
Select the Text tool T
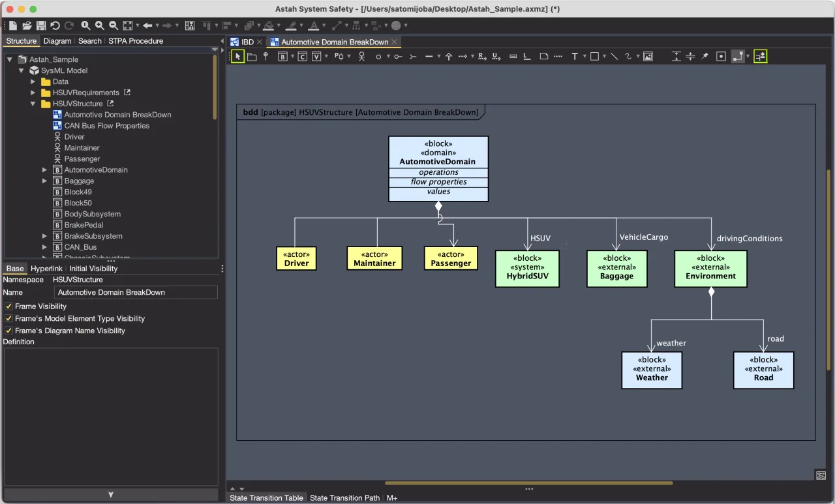pyautogui.click(x=575, y=57)
